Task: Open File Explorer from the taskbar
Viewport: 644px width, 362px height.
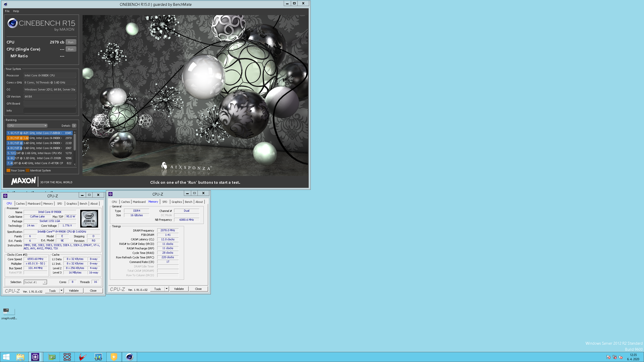Action: click(x=20, y=357)
